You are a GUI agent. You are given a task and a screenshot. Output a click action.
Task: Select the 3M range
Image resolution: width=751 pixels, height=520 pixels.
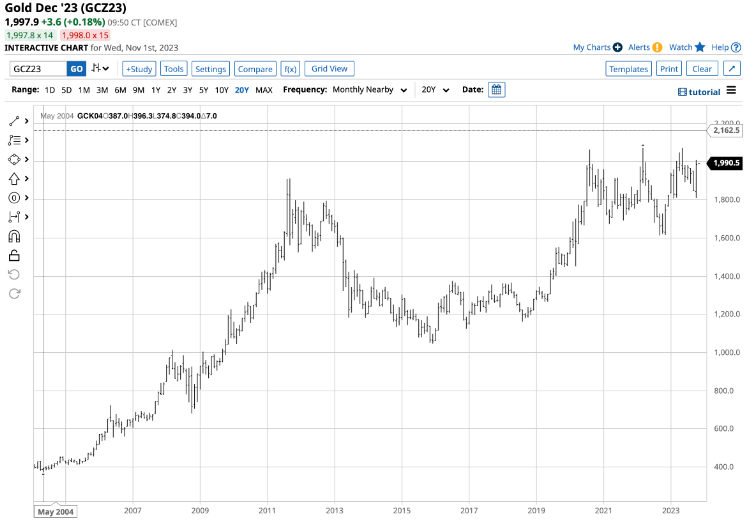tap(102, 90)
